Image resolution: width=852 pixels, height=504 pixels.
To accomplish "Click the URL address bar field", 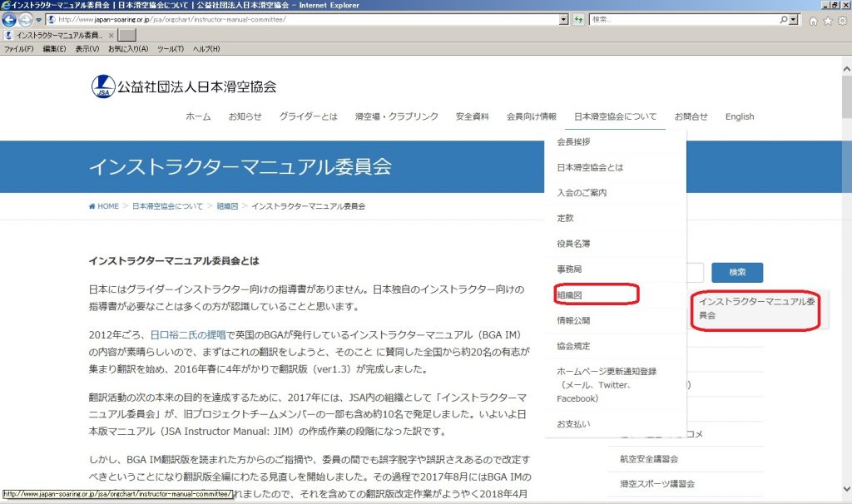I will (302, 20).
